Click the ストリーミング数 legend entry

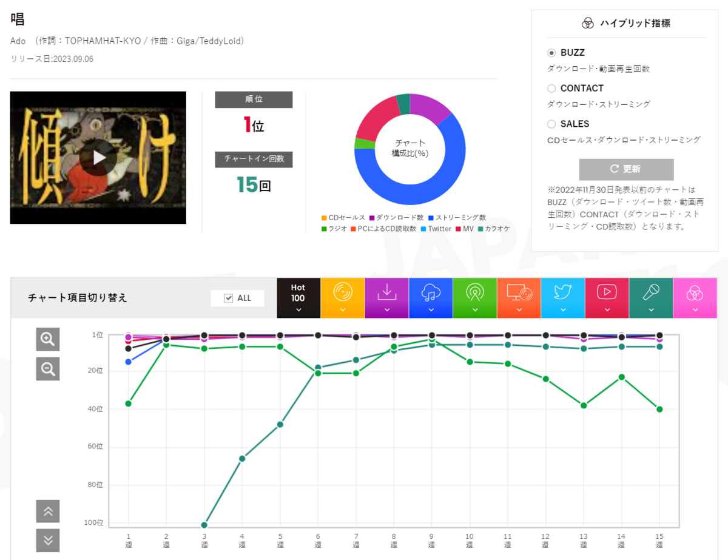457,218
